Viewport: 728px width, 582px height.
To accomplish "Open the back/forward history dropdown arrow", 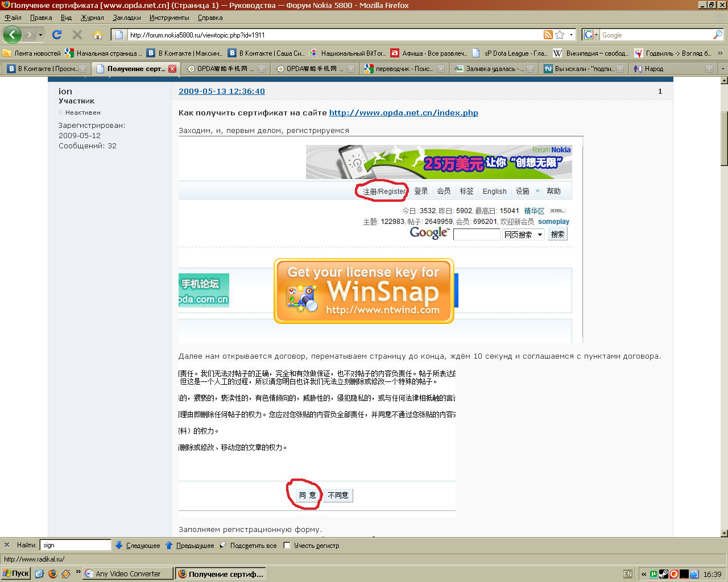I will pyautogui.click(x=40, y=35).
